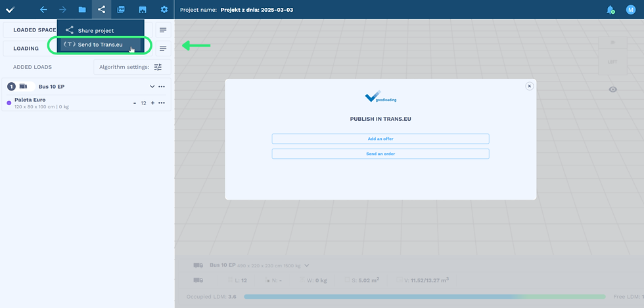Decrease Paleta Euro quantity with minus

coord(135,103)
